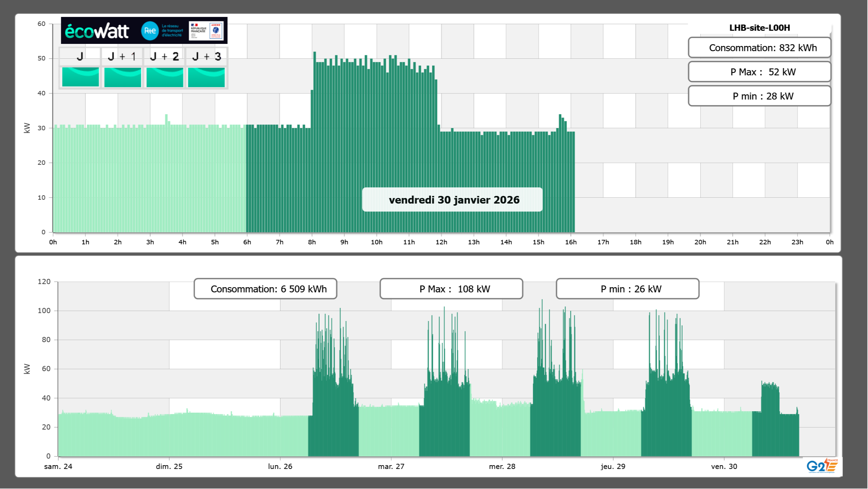Click the weekly P Max : 108 kW box
Viewport: 868px width, 489px height.
(451, 289)
